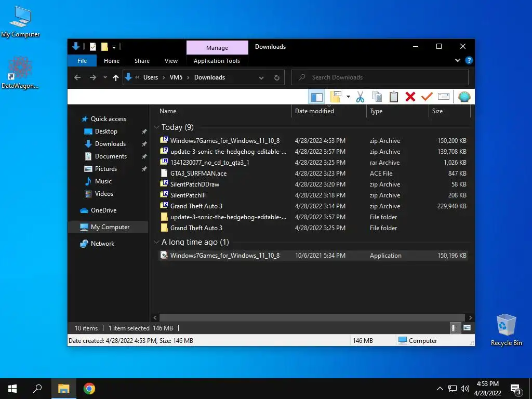
Task: Switch to the View ribbon tab
Action: click(x=171, y=61)
